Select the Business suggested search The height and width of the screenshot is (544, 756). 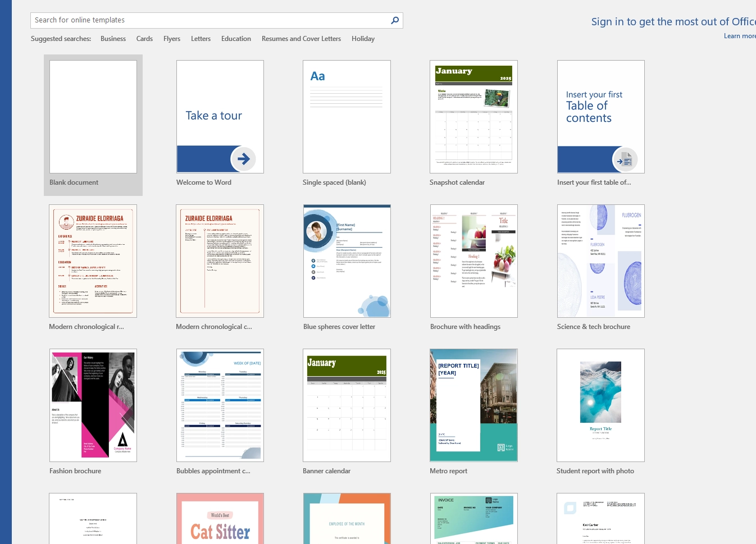point(113,39)
